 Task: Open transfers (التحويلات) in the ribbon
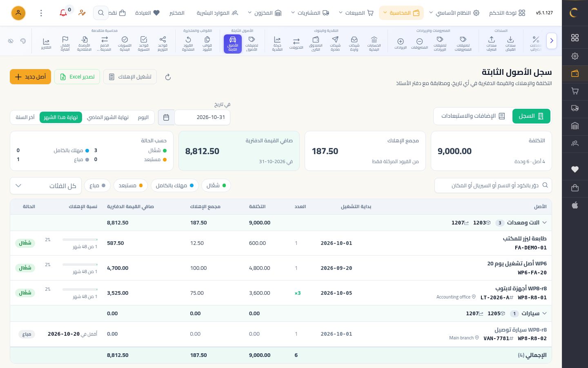[296, 44]
